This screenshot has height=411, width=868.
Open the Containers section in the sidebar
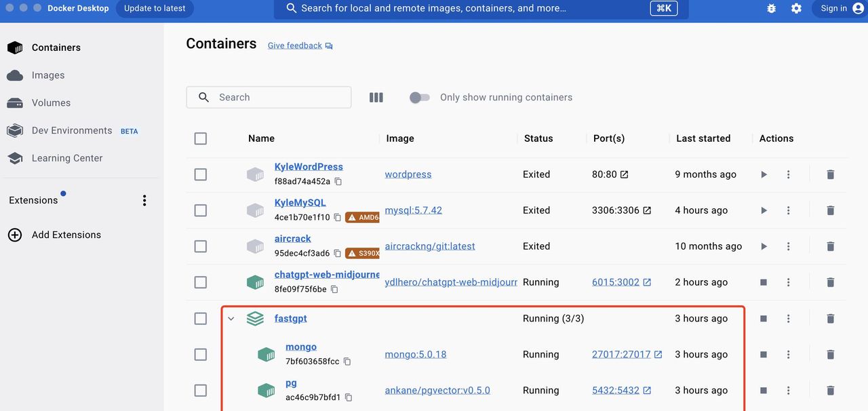point(56,47)
